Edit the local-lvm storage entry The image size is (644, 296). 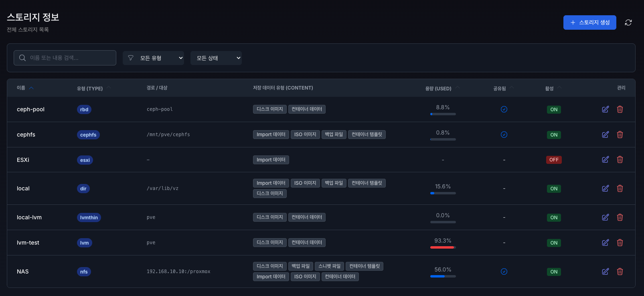click(605, 217)
